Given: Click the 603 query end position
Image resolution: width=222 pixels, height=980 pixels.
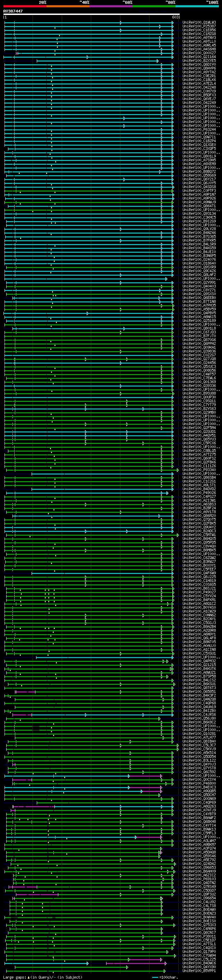Looking at the screenshot, I should point(175,17).
